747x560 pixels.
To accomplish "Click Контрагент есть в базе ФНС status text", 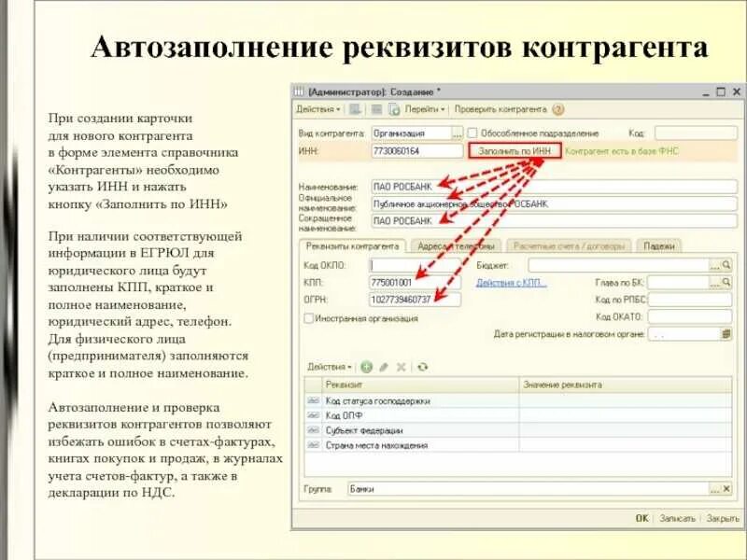I will point(621,151).
